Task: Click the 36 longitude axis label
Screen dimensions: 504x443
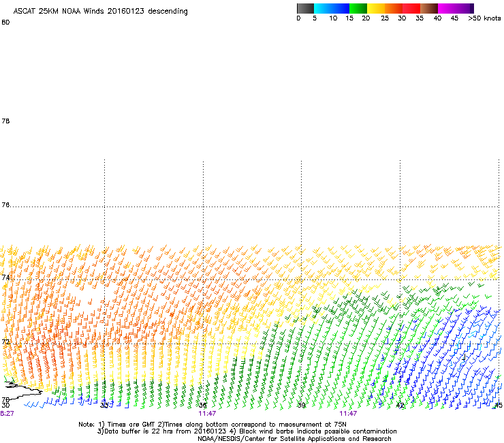Action: (x=202, y=406)
